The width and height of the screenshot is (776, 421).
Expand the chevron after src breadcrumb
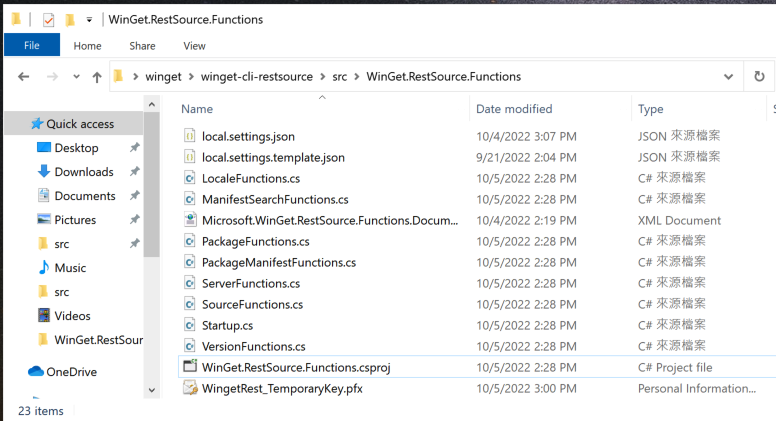click(357, 77)
